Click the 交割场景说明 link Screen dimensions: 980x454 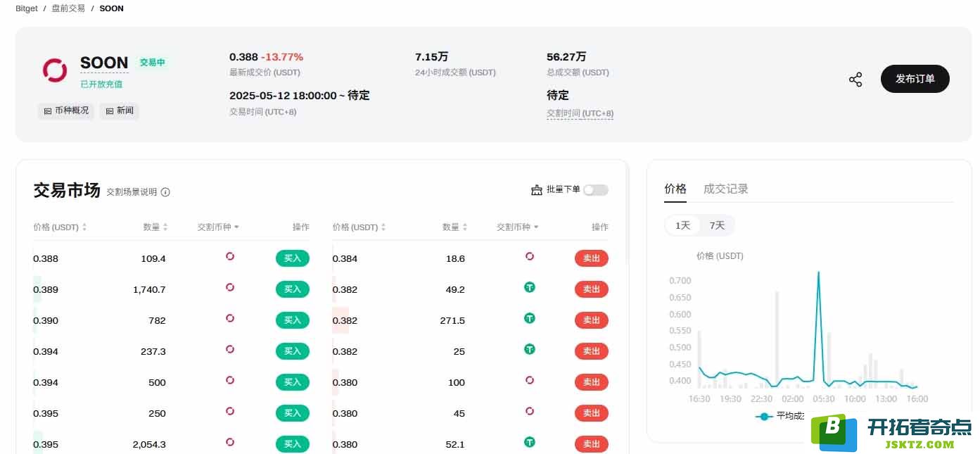point(132,192)
